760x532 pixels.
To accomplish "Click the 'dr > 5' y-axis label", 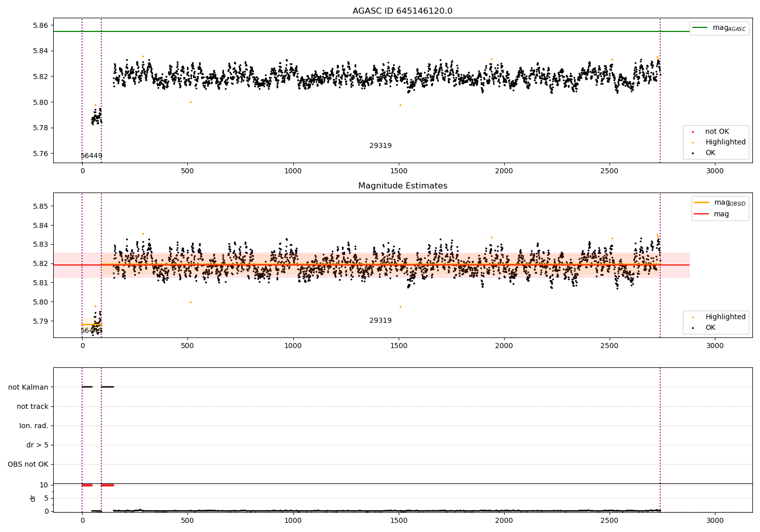I will [x=37, y=445].
